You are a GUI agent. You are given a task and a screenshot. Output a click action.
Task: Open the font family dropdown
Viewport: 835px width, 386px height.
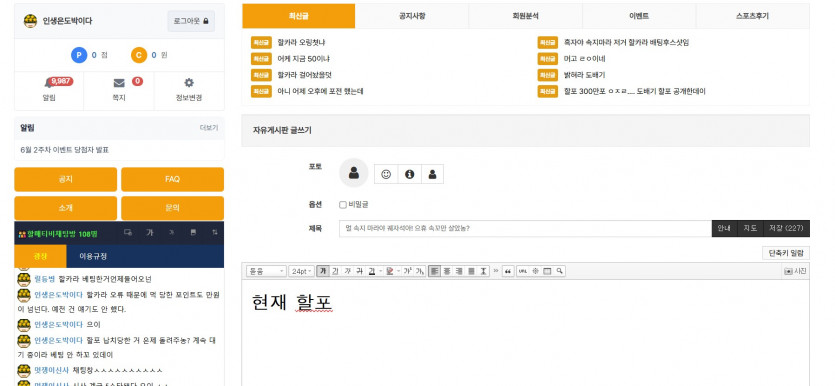pyautogui.click(x=267, y=271)
